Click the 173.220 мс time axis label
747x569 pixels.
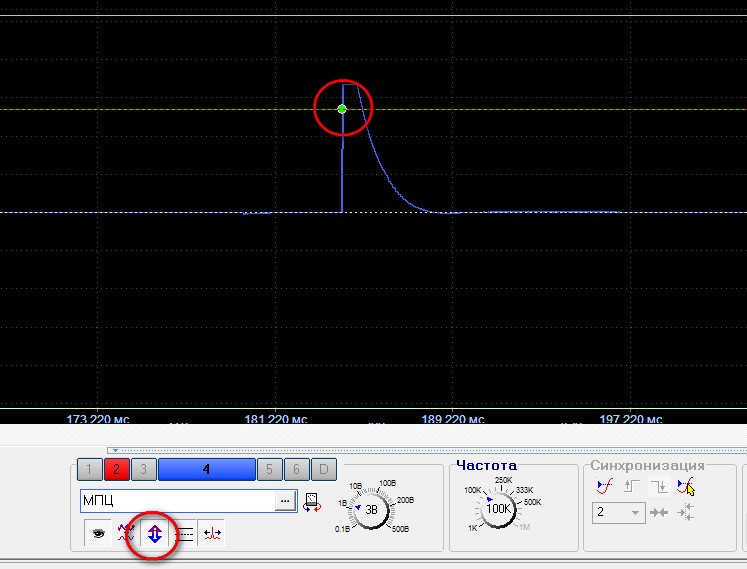click(x=98, y=419)
